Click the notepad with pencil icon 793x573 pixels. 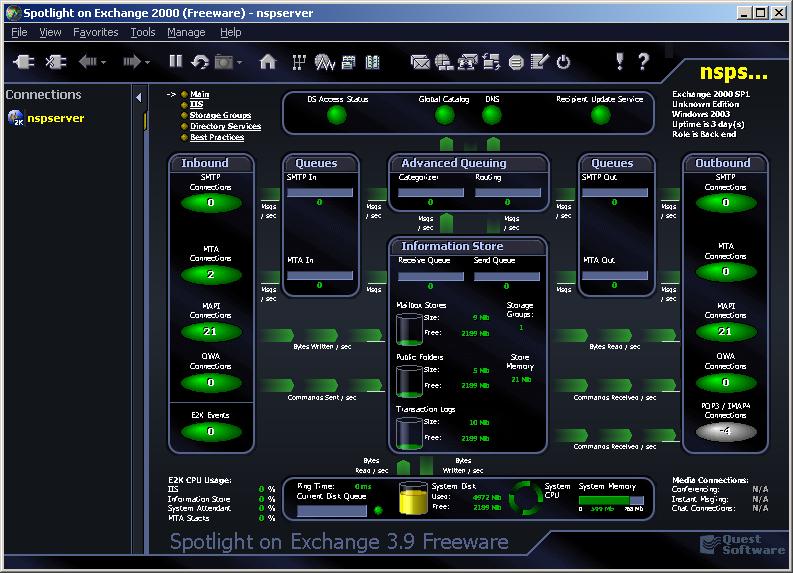point(539,62)
